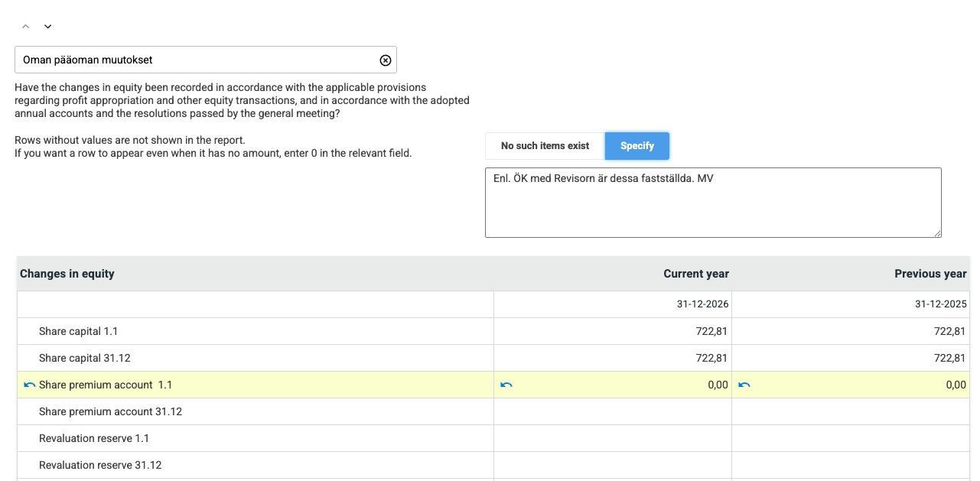
Task: Click previous year Revaluation reserve 1.1 cell
Action: coord(851,438)
